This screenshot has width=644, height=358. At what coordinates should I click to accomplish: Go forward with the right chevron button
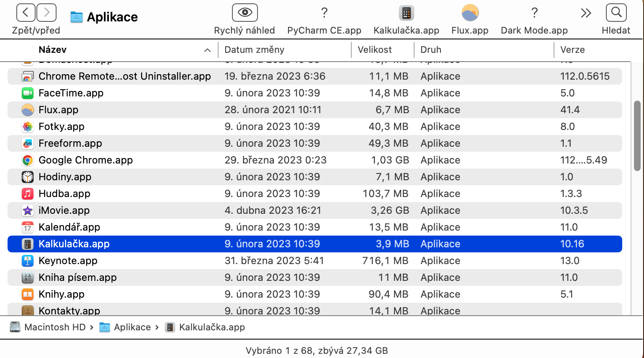[46, 13]
